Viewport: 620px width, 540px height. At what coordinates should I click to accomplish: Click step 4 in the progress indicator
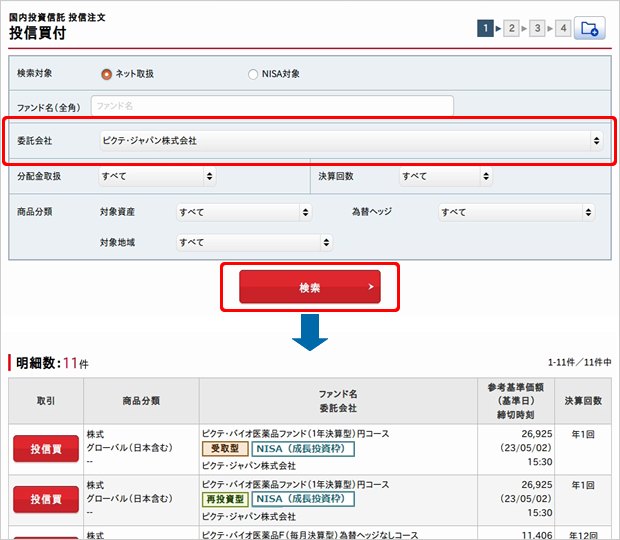(563, 28)
